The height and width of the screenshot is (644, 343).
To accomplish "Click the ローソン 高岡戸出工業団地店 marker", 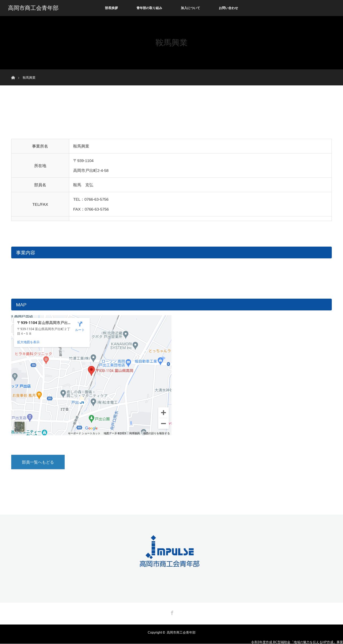I will (128, 362).
